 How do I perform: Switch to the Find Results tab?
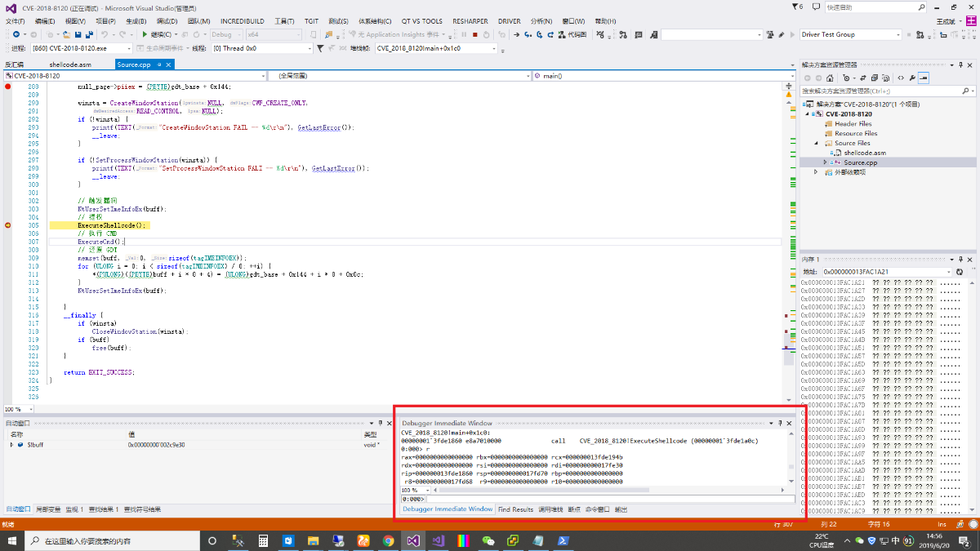click(x=515, y=509)
